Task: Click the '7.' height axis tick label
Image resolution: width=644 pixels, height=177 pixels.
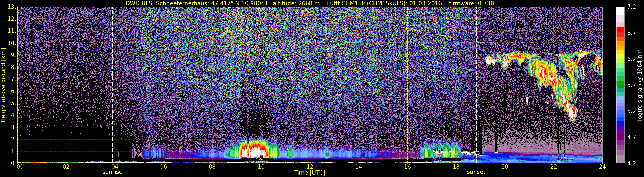Action: pyautogui.click(x=13, y=79)
